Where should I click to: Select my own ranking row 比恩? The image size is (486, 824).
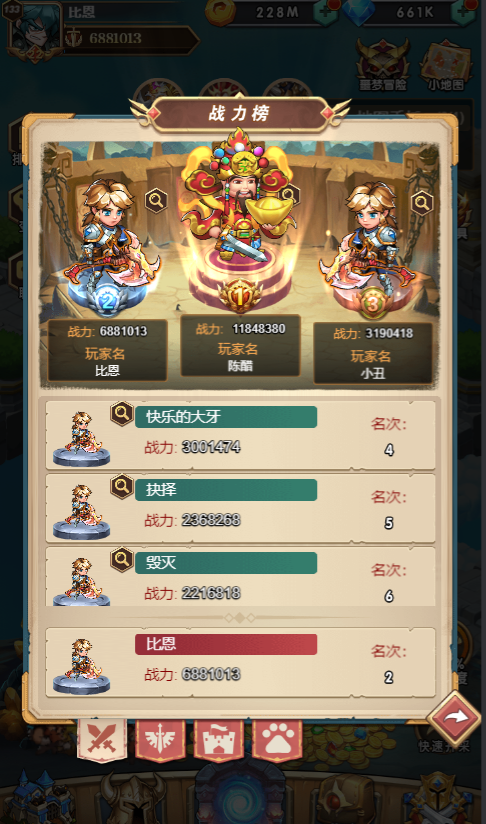point(241,662)
